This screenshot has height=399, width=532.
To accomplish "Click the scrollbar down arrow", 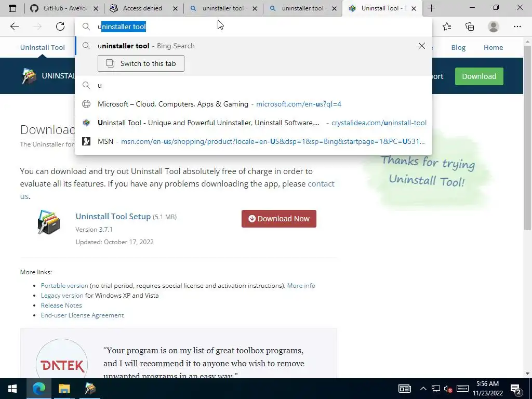I will 527,374.
